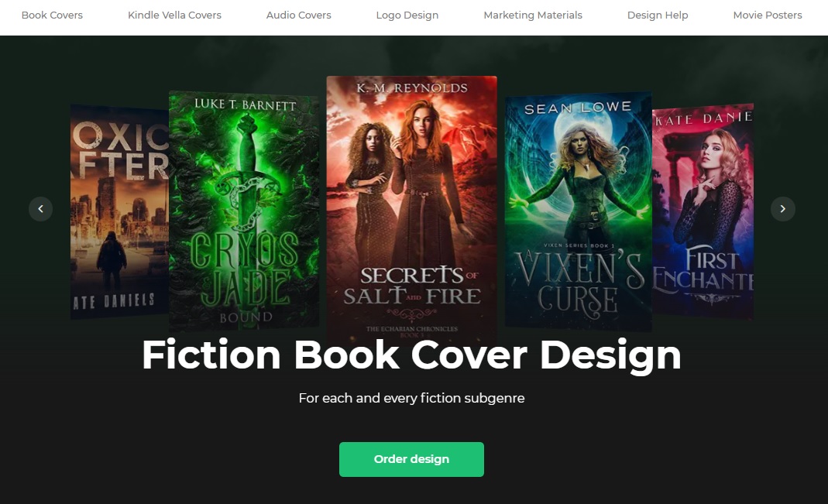The width and height of the screenshot is (828, 504).
Task: Expand the Marketing Materials menu
Action: [532, 15]
